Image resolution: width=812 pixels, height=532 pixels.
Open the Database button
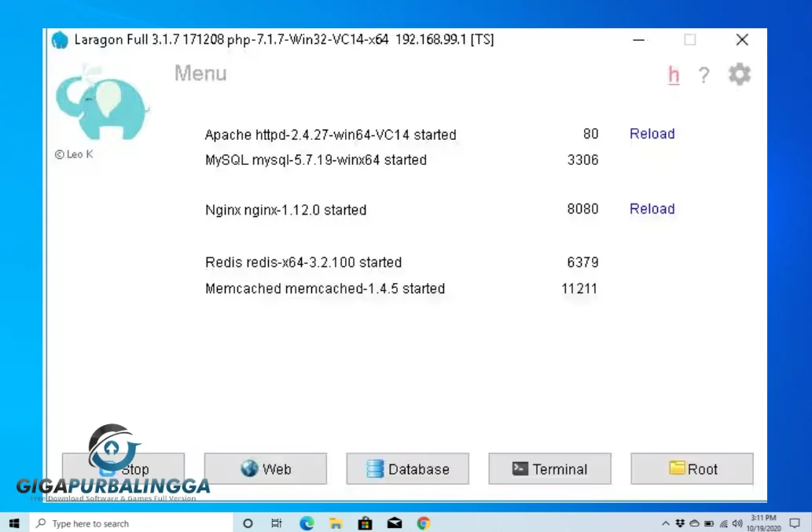[407, 469]
